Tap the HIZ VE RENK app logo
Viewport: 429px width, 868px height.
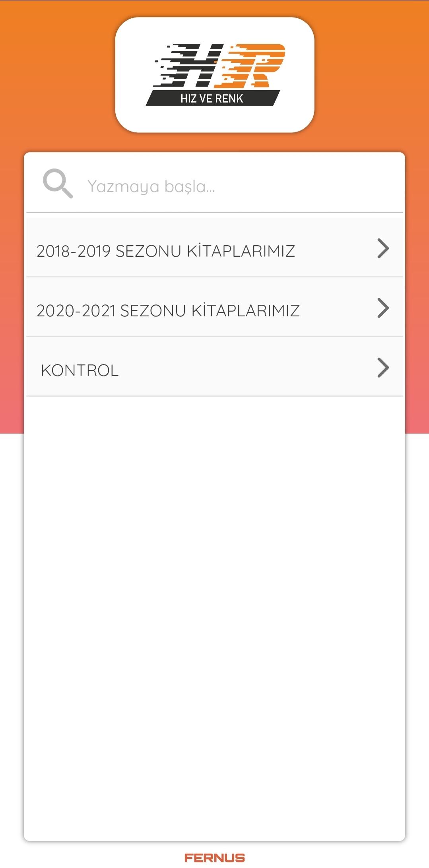(x=215, y=75)
